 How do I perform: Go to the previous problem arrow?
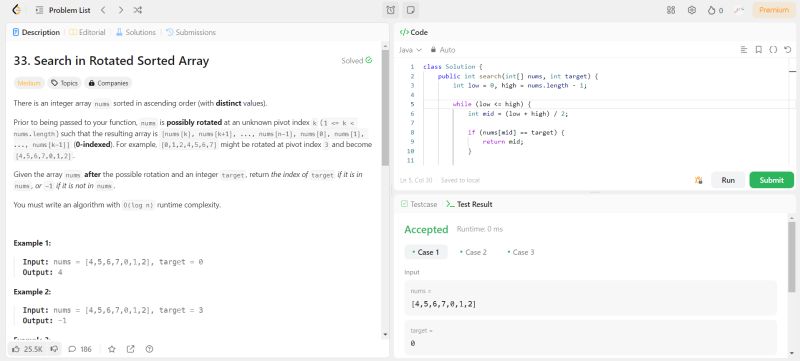[x=103, y=10]
